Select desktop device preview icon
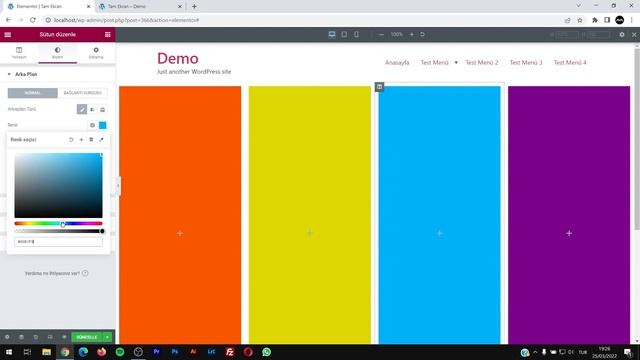This screenshot has width=640, height=360. pyautogui.click(x=332, y=35)
